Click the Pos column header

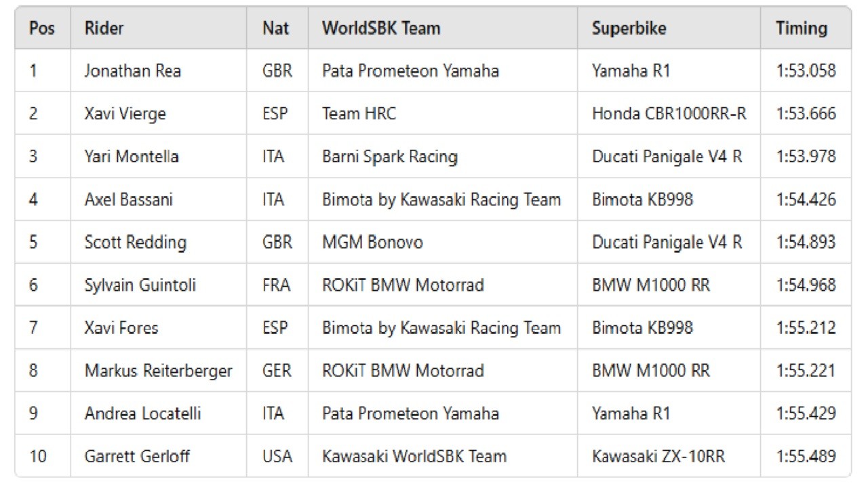click(41, 28)
